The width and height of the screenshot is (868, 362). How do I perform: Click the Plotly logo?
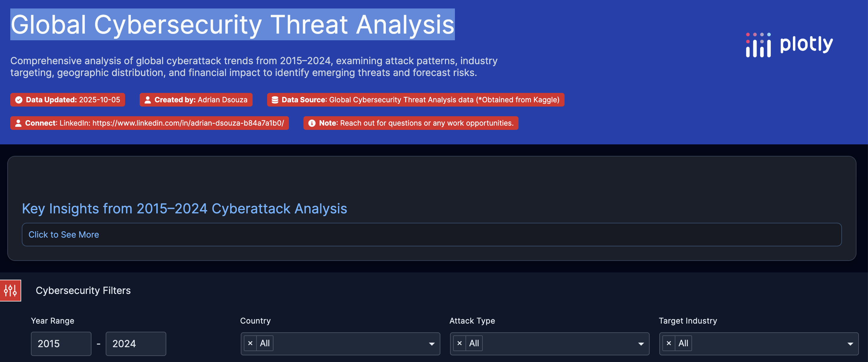[789, 44]
